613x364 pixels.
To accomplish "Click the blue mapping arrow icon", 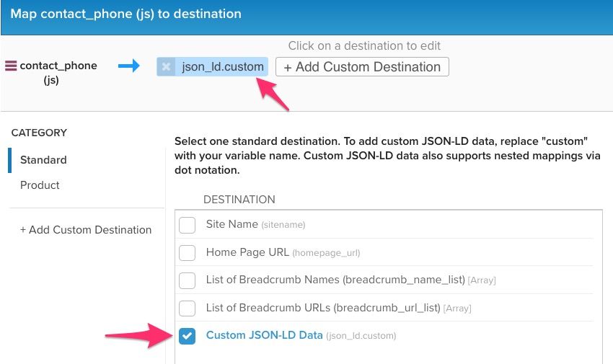I will pyautogui.click(x=129, y=66).
